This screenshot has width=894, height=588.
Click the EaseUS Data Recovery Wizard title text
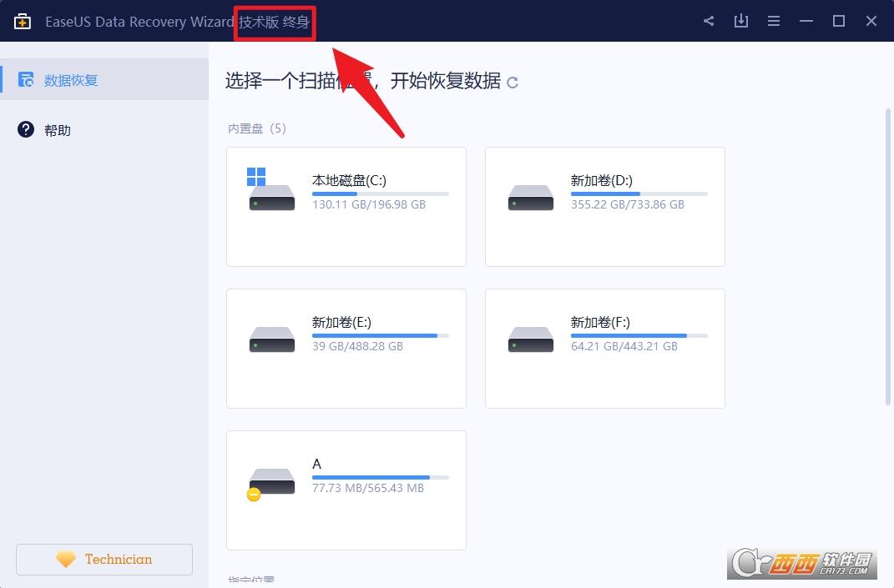(x=139, y=22)
